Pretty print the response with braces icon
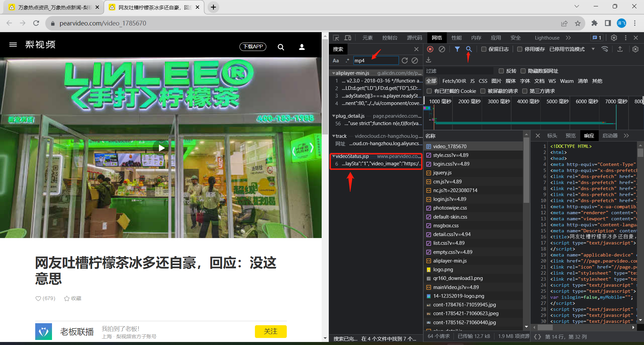The width and height of the screenshot is (644, 345). pos(537,337)
